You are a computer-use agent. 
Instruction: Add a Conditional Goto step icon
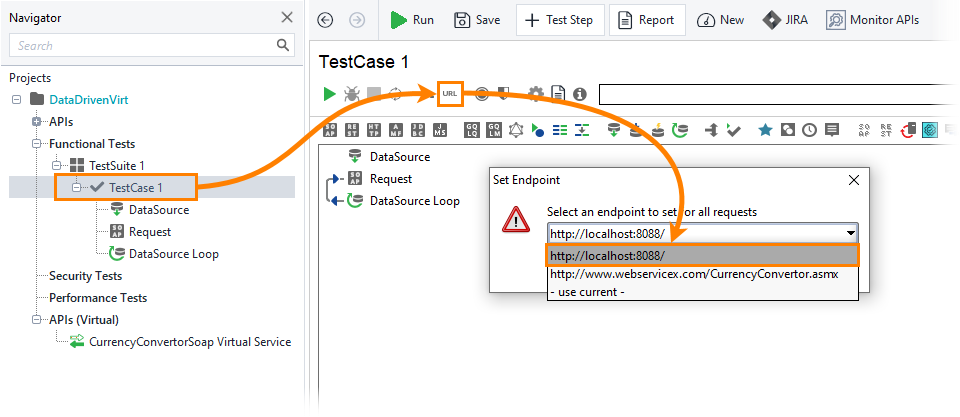tap(711, 130)
